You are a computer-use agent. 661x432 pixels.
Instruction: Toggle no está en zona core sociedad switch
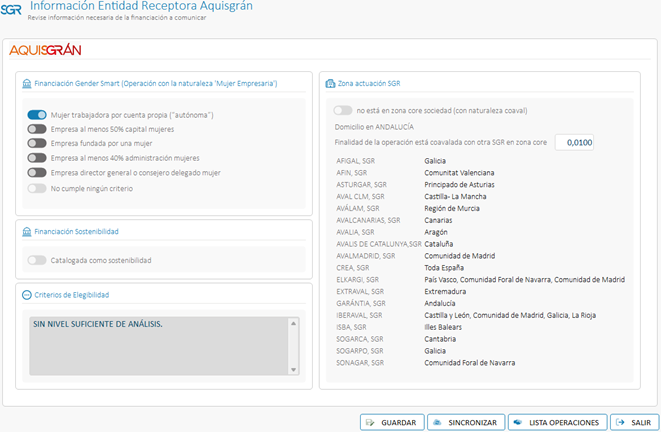(x=343, y=110)
